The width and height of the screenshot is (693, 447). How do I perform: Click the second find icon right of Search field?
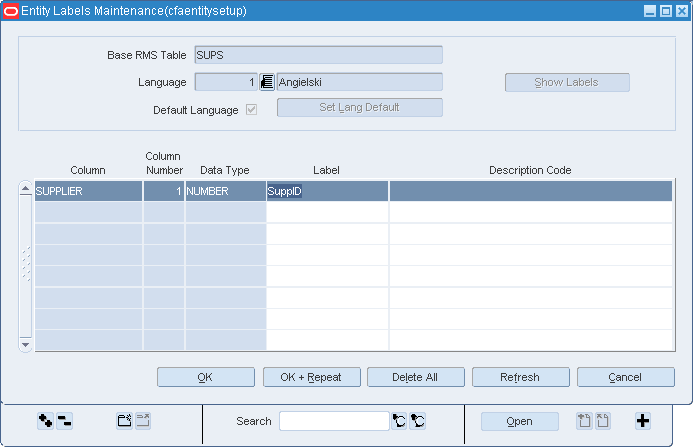click(x=418, y=421)
